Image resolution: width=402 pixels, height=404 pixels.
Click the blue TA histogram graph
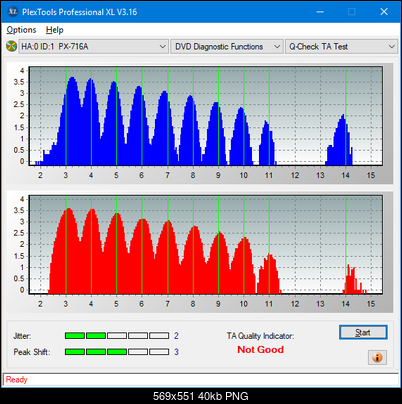(206, 116)
